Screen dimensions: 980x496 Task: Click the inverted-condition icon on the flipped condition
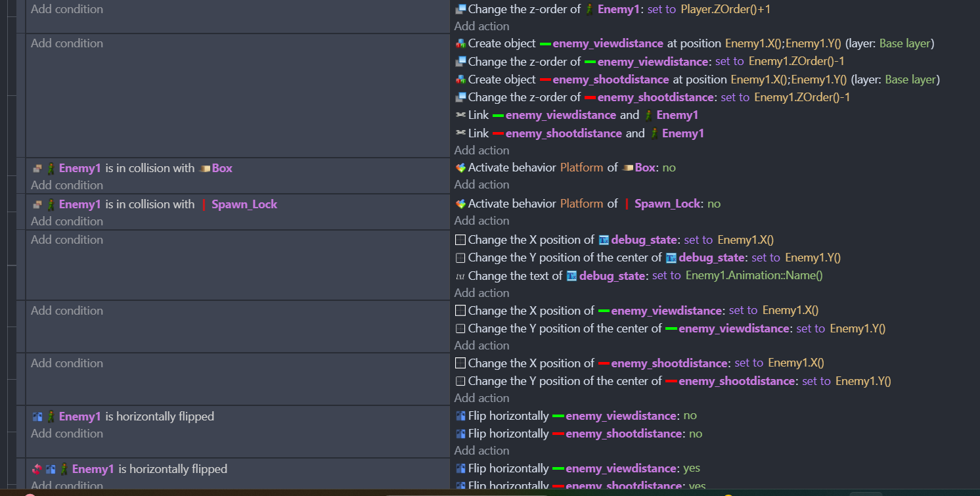pyautogui.click(x=37, y=469)
